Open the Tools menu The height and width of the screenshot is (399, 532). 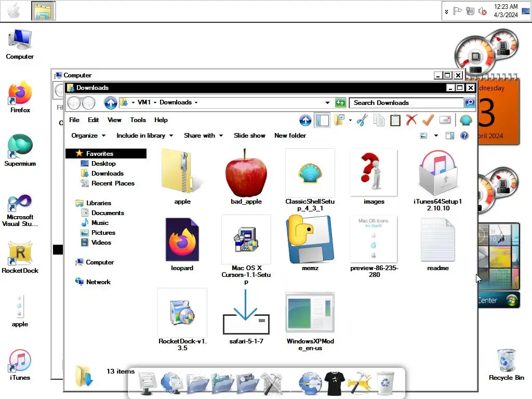(138, 120)
